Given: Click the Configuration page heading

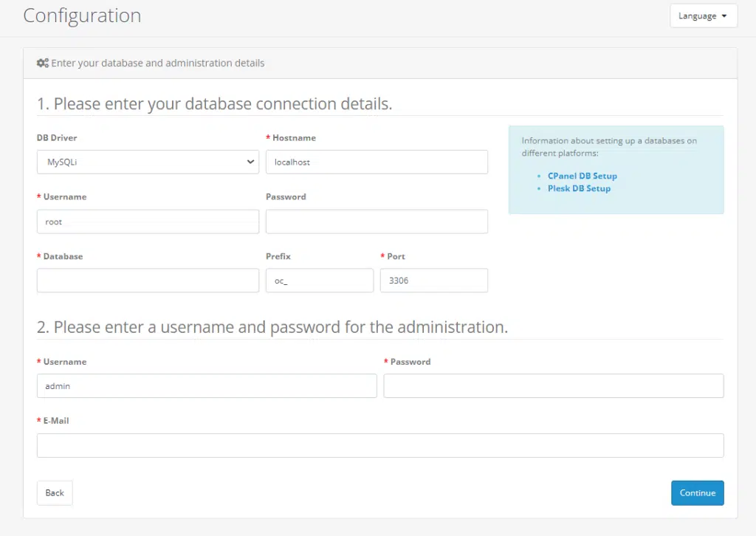Looking at the screenshot, I should pyautogui.click(x=82, y=16).
